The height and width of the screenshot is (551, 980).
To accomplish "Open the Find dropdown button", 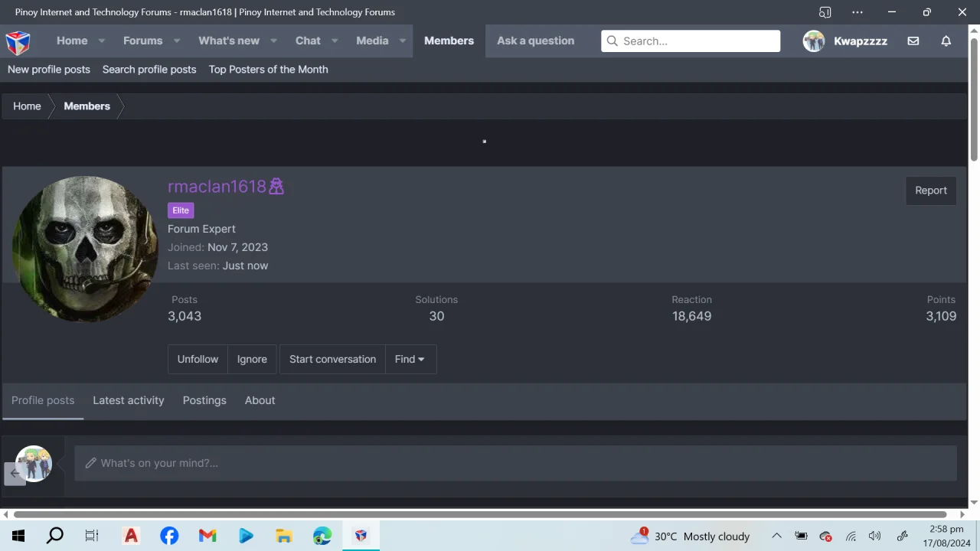I will (410, 359).
